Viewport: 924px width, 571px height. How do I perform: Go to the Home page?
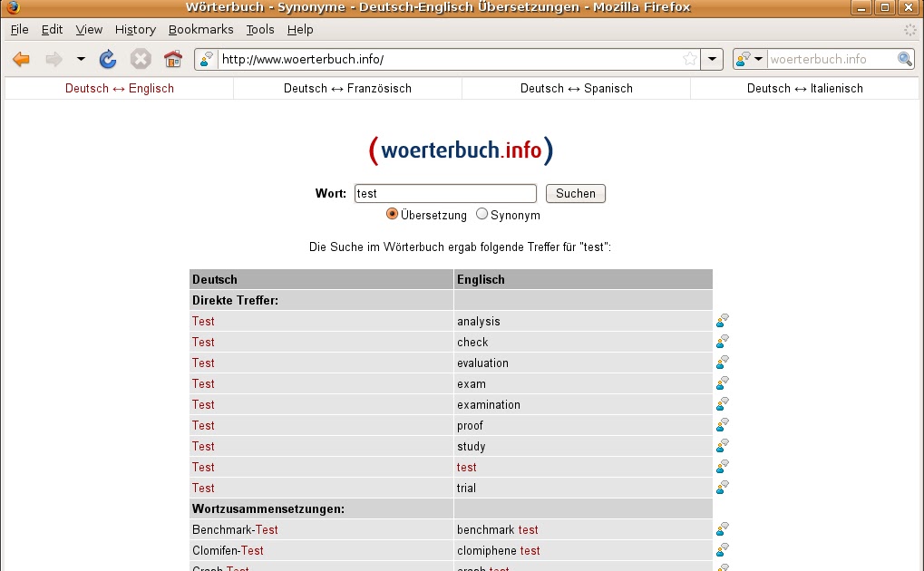[172, 59]
